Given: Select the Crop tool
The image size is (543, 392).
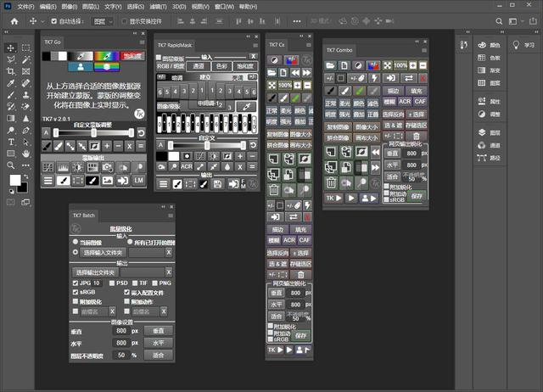Looking at the screenshot, I should point(11,71).
